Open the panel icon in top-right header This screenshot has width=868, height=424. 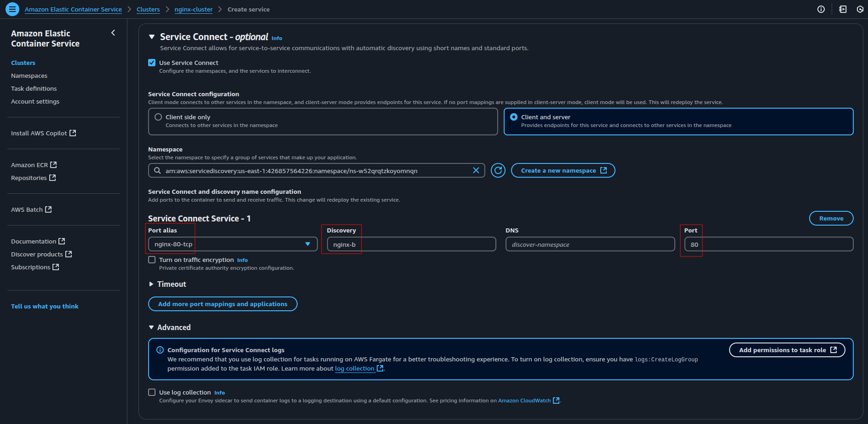[x=843, y=9]
